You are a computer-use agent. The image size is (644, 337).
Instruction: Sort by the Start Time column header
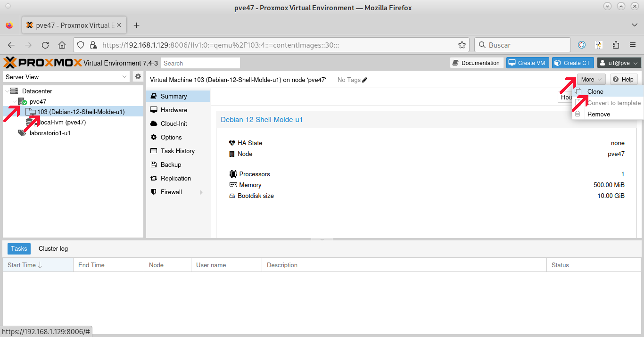pos(38,265)
